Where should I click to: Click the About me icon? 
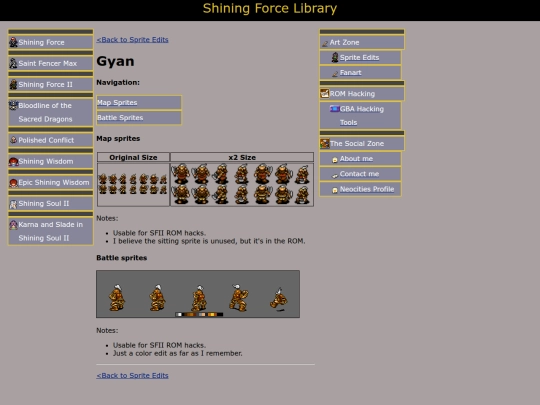[x=335, y=159]
